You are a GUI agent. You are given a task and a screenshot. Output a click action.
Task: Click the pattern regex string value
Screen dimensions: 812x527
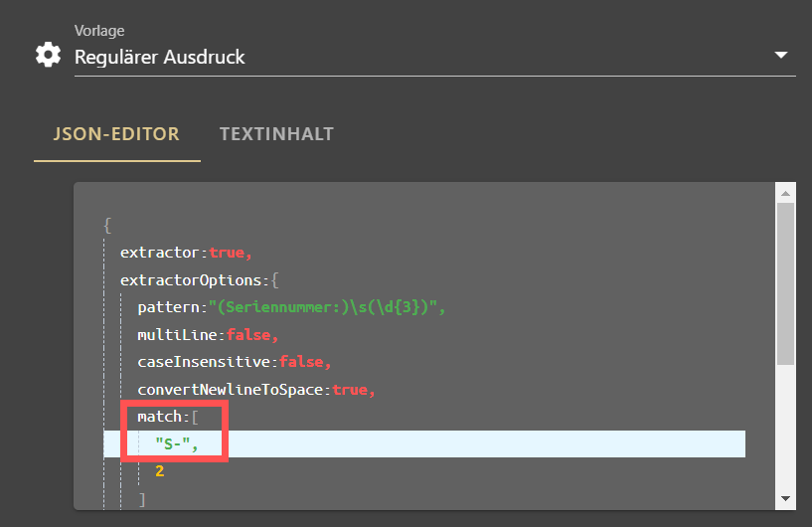(324, 307)
